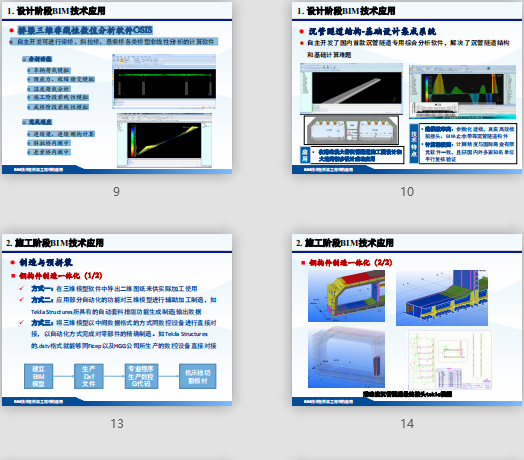The height and width of the screenshot is (460, 524).
Task: Select slide 13 with the 1/2 heading
Action: pyautogui.click(x=117, y=320)
